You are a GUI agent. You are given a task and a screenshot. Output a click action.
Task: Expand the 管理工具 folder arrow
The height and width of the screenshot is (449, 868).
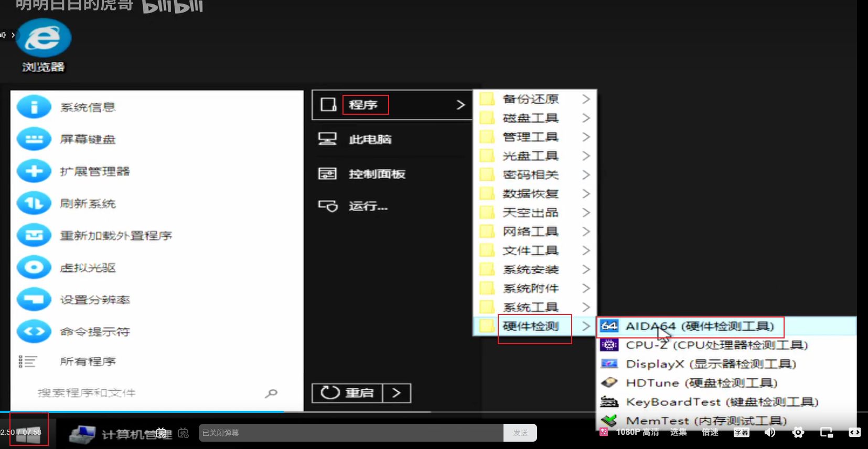pos(586,137)
